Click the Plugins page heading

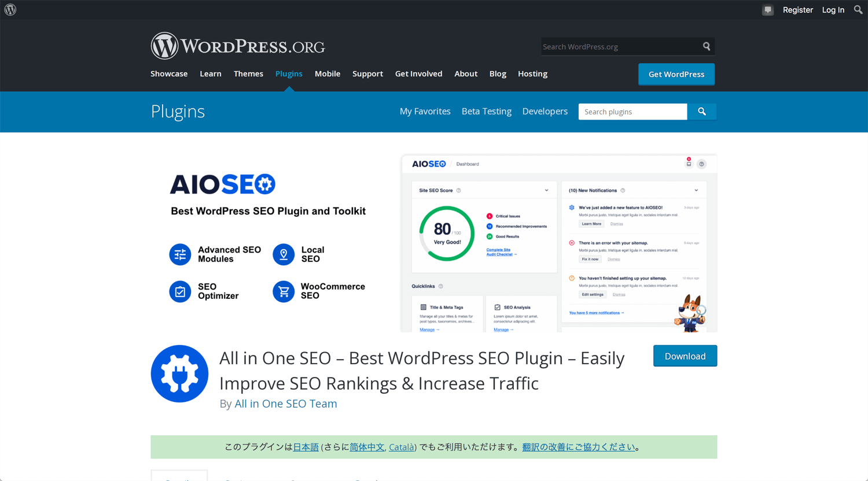(x=178, y=112)
